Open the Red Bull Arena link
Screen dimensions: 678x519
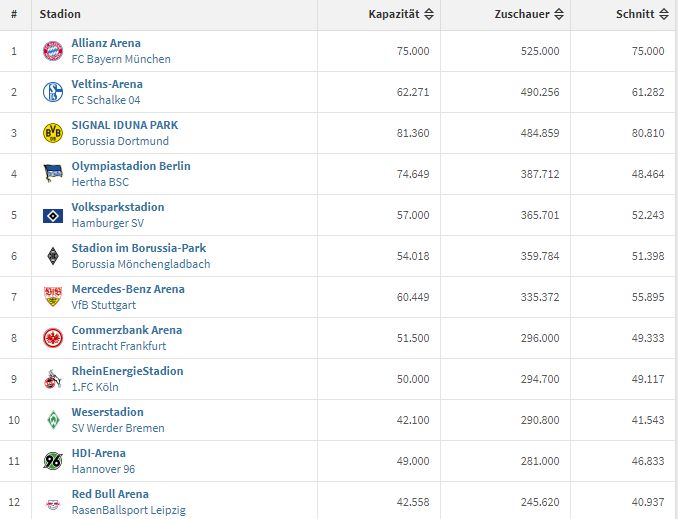(x=110, y=494)
